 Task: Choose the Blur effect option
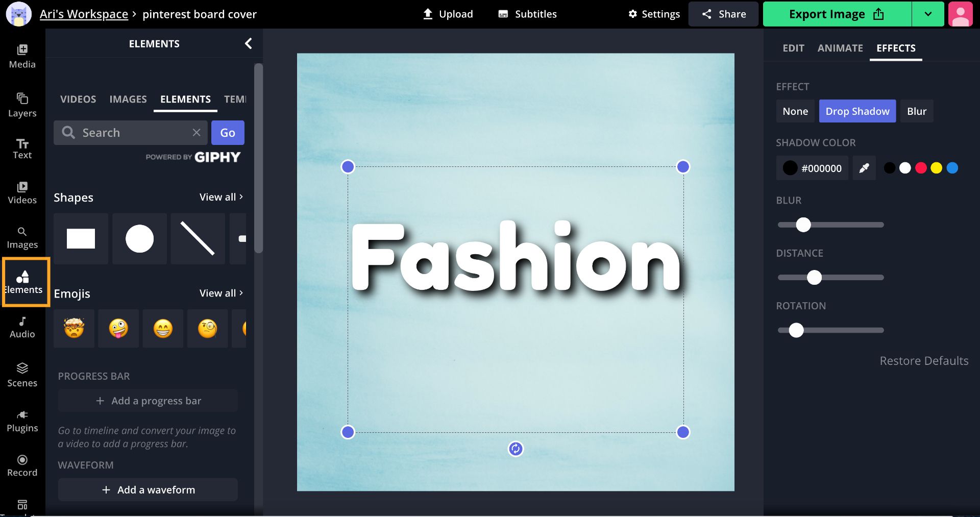click(916, 111)
